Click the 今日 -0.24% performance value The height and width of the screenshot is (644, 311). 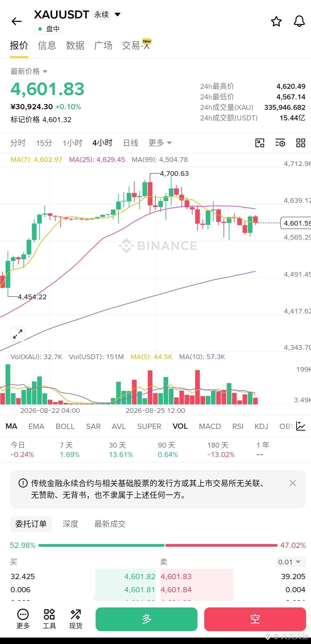coord(22,455)
